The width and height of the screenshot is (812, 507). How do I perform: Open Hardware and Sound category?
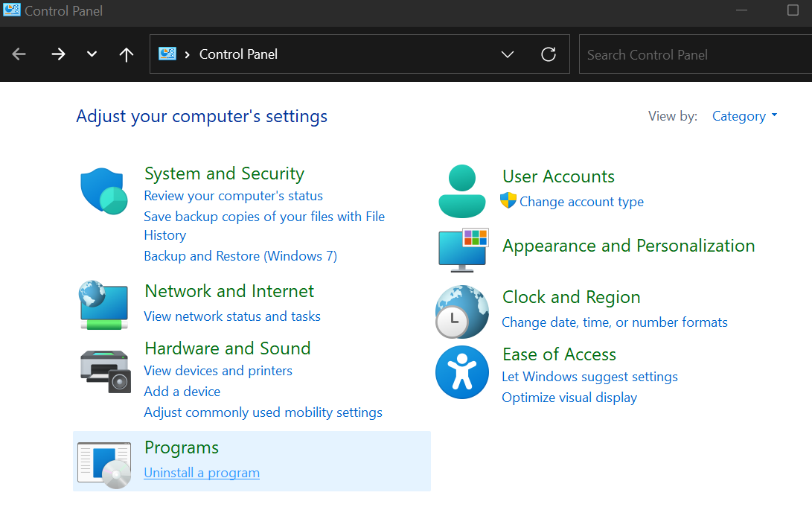pos(227,348)
